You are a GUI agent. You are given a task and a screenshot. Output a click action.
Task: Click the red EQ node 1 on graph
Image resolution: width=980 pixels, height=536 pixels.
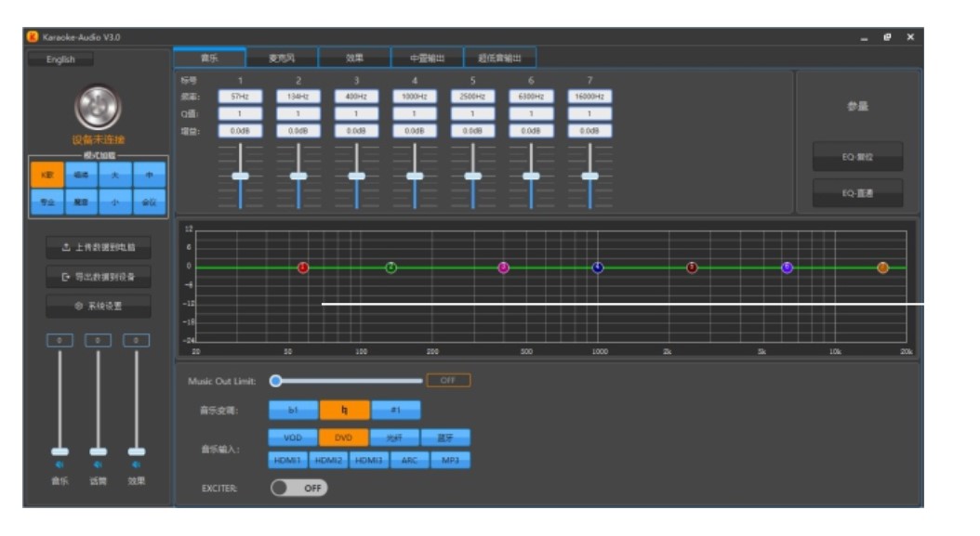tap(302, 268)
